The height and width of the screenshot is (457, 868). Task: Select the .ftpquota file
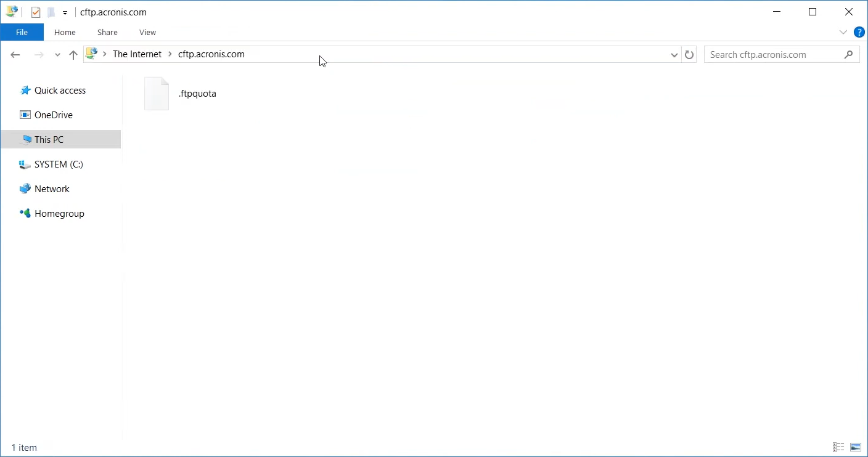pyautogui.click(x=197, y=94)
